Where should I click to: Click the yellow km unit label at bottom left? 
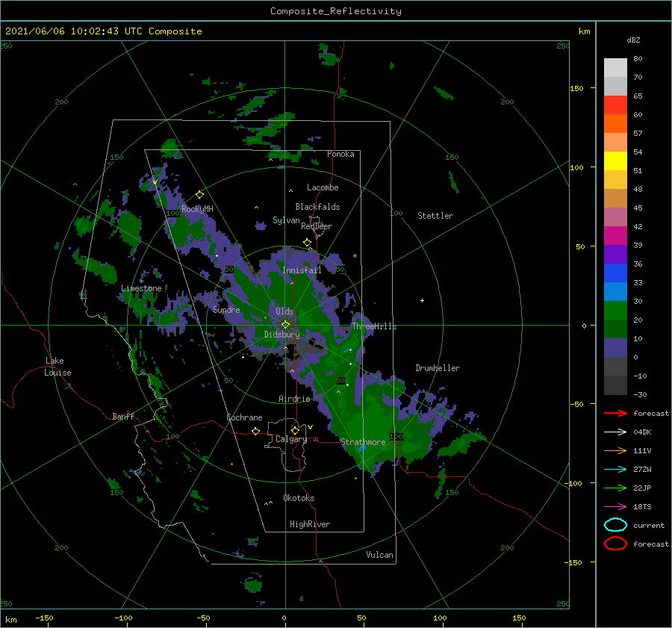click(11, 620)
